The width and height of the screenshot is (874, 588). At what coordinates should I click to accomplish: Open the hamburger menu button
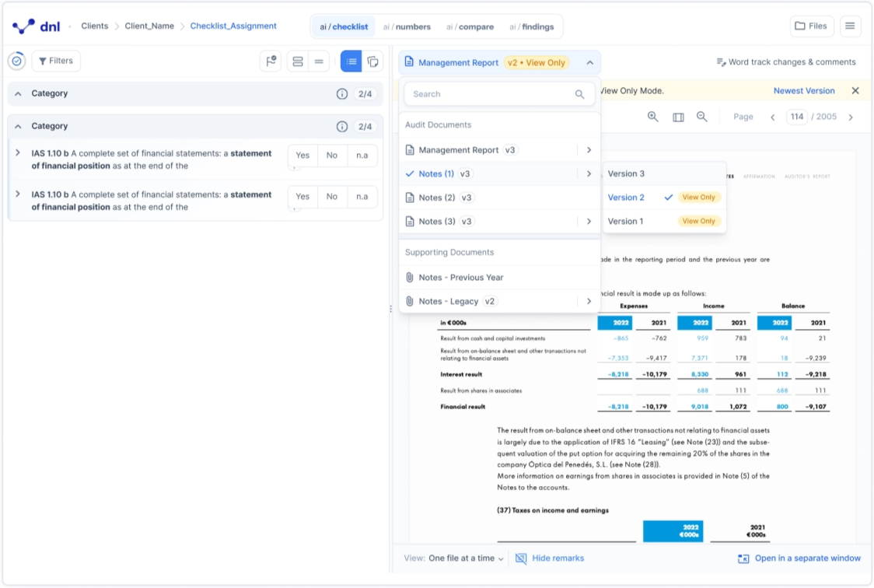coord(850,26)
